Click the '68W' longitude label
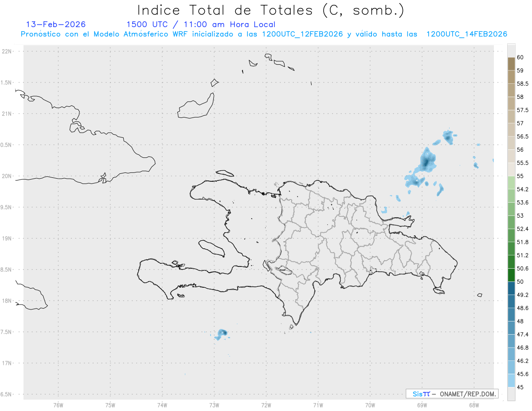The image size is (532, 411). pyautogui.click(x=474, y=405)
